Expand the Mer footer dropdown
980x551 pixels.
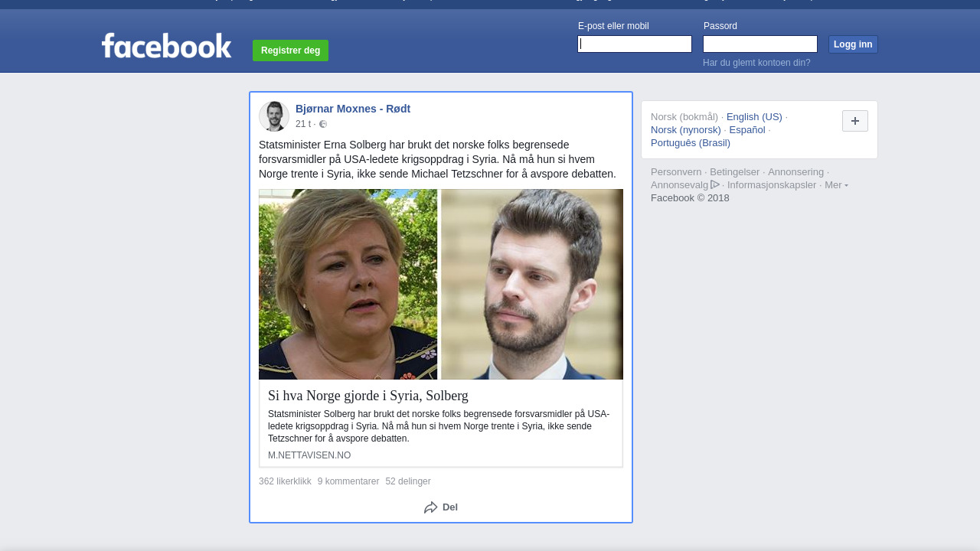click(836, 184)
